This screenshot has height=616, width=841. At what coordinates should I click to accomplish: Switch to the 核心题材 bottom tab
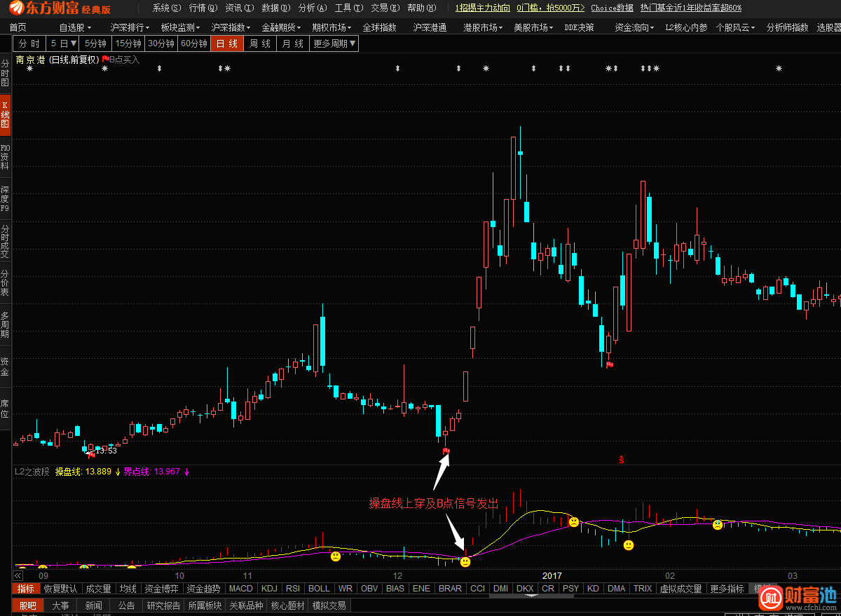pyautogui.click(x=287, y=605)
